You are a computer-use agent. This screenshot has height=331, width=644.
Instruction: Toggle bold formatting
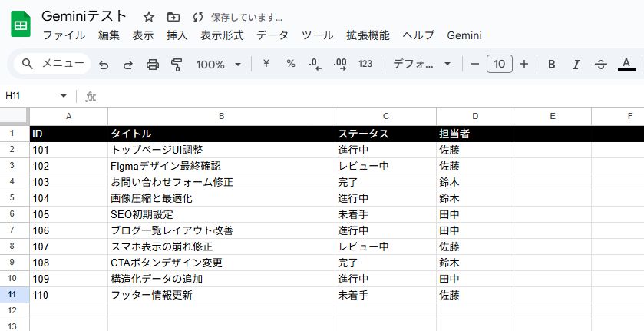(551, 65)
